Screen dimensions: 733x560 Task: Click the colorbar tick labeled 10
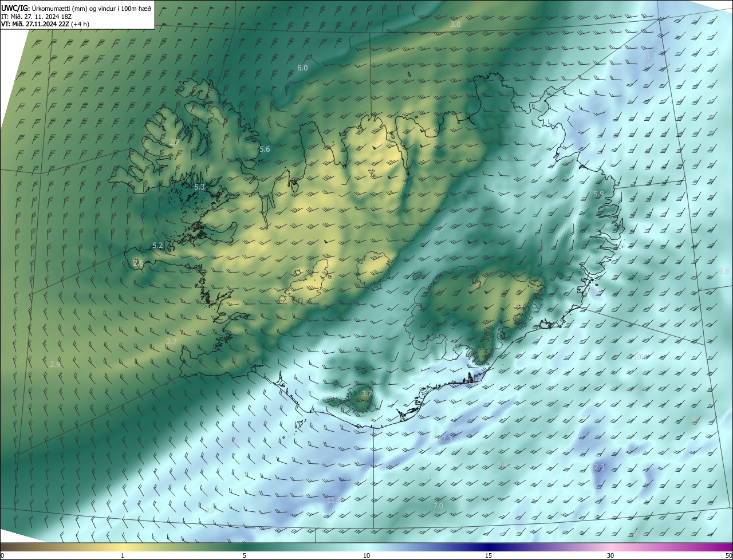point(366,555)
